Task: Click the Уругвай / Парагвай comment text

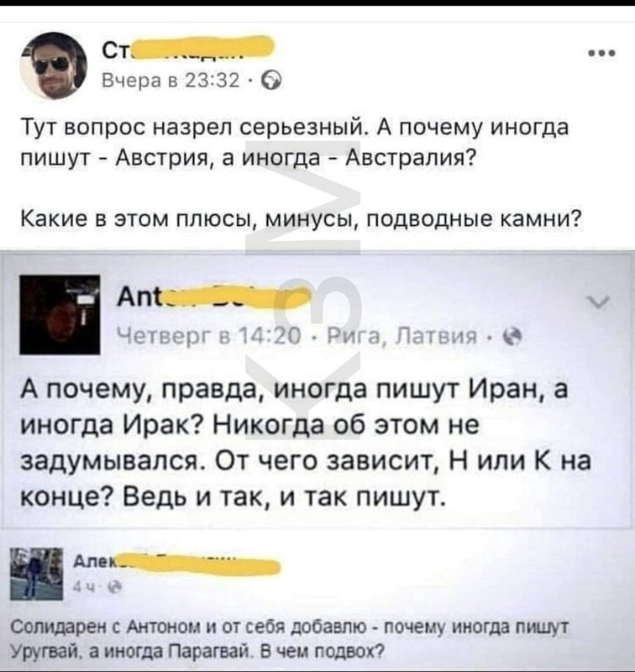Action: click(x=289, y=640)
